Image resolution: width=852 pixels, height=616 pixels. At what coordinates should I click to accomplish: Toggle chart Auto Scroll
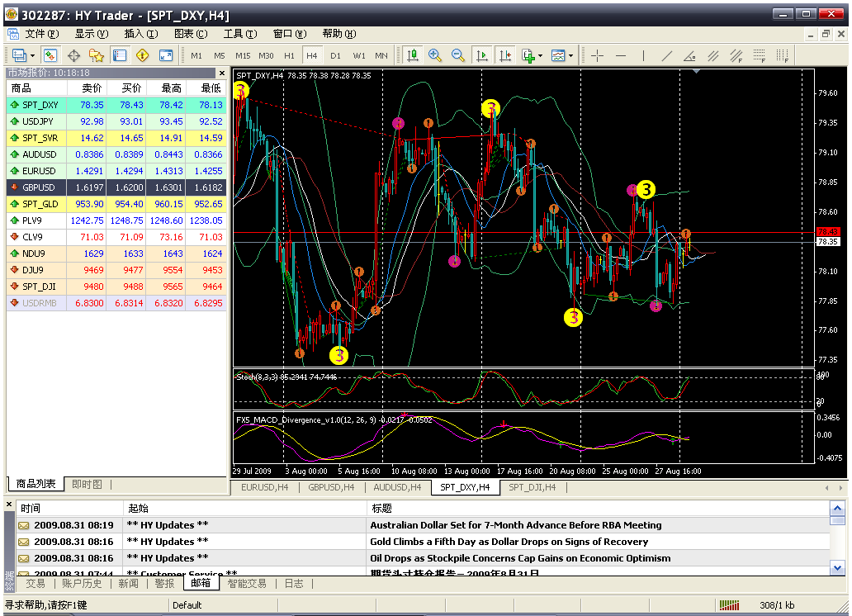482,55
